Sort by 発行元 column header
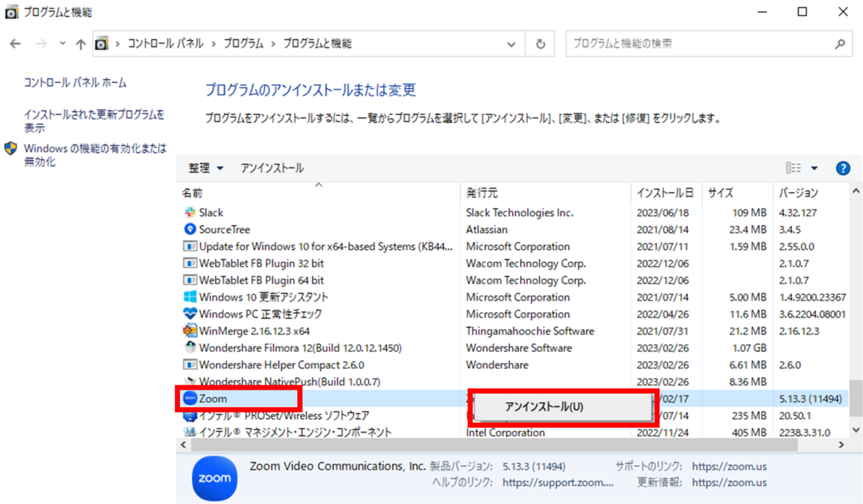 (481, 193)
